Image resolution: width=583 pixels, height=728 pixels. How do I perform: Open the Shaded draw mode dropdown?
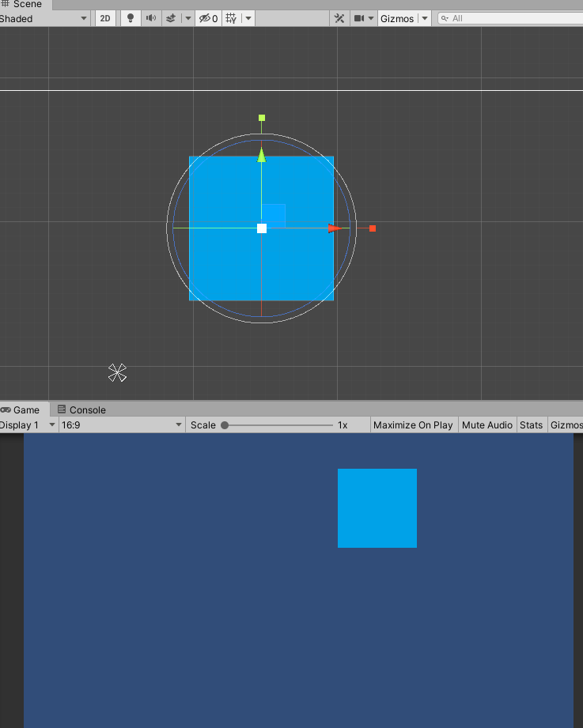(44, 18)
